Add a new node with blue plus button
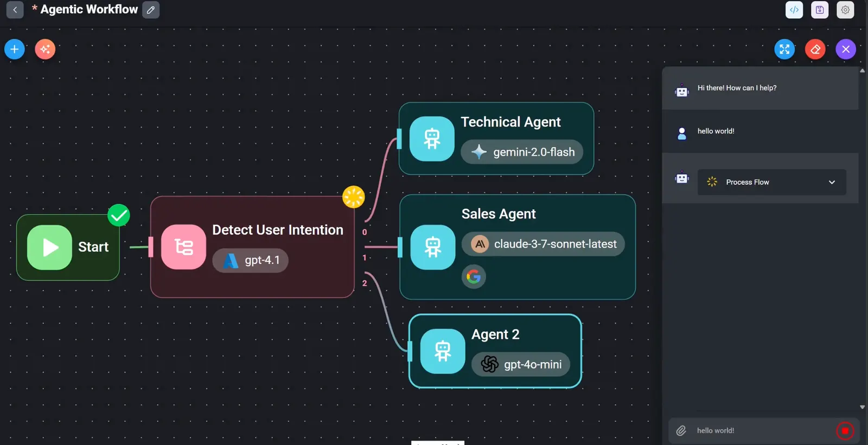 click(x=15, y=49)
